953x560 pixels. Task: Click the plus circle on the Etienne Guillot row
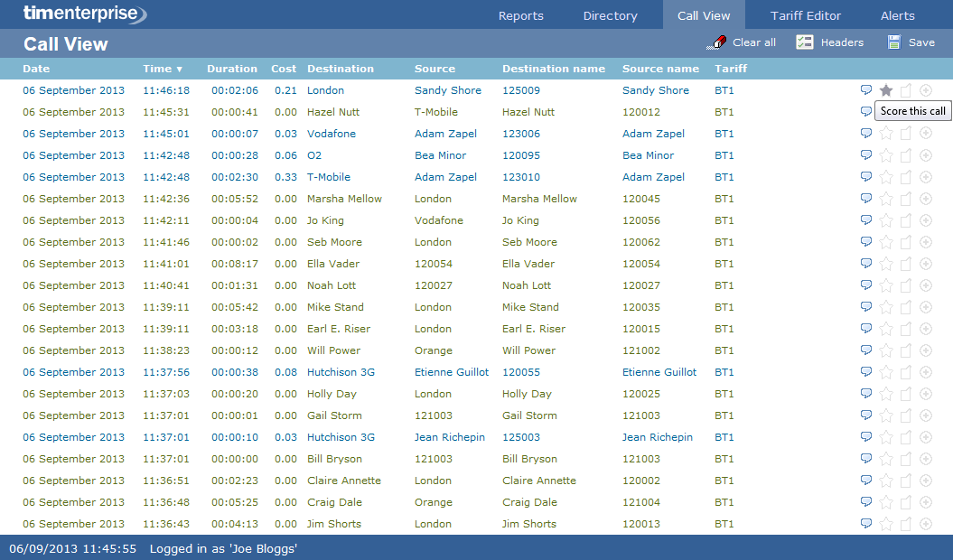click(x=926, y=372)
